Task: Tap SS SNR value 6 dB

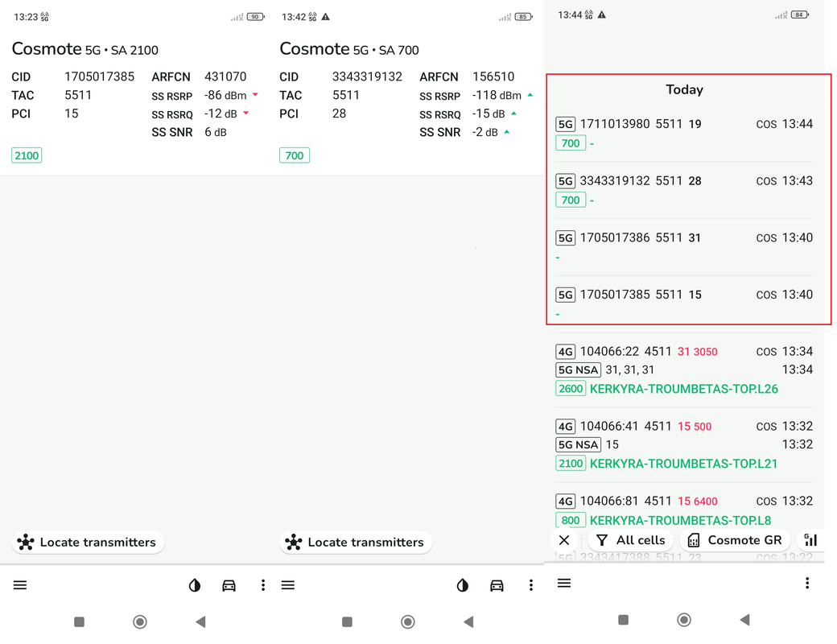Action: coord(216,132)
